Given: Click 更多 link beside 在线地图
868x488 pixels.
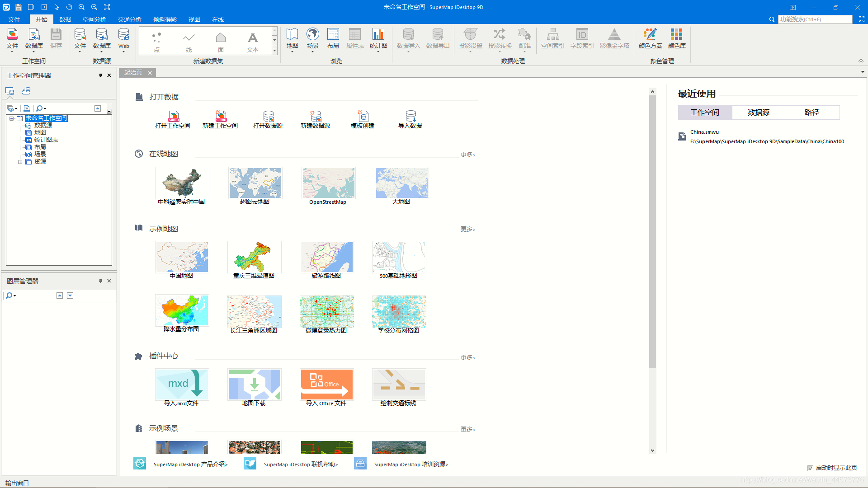Looking at the screenshot, I should click(468, 155).
